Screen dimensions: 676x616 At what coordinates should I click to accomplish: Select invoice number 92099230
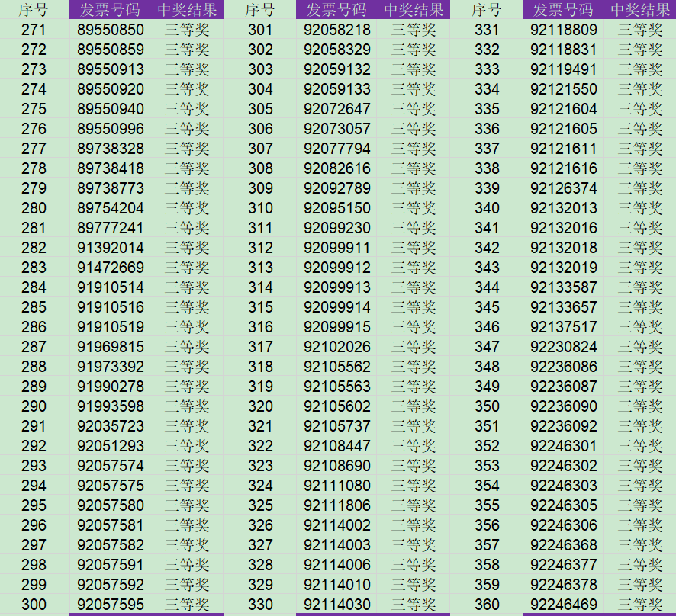[337, 228]
